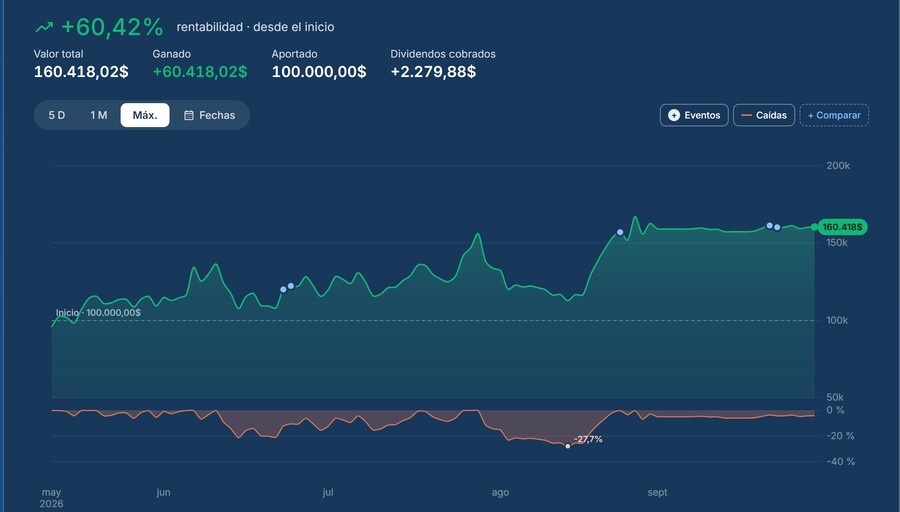The height and width of the screenshot is (512, 900).
Task: Click the Valor total 160.418,02$ value
Action: [x=81, y=72]
